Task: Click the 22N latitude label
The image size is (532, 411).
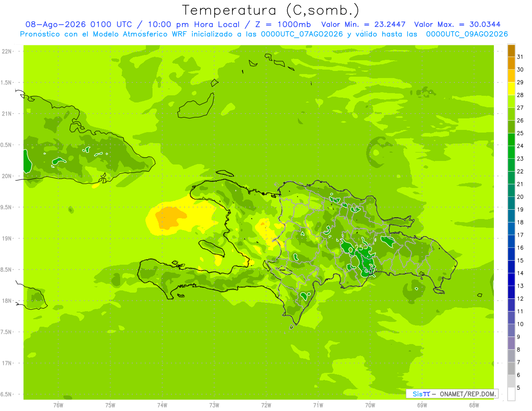Action: tap(7, 51)
